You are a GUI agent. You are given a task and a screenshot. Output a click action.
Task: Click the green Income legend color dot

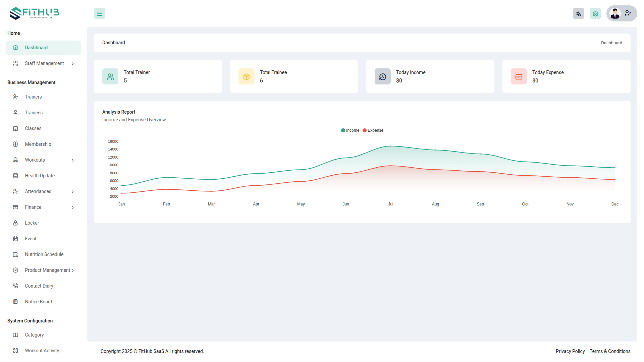coord(343,130)
